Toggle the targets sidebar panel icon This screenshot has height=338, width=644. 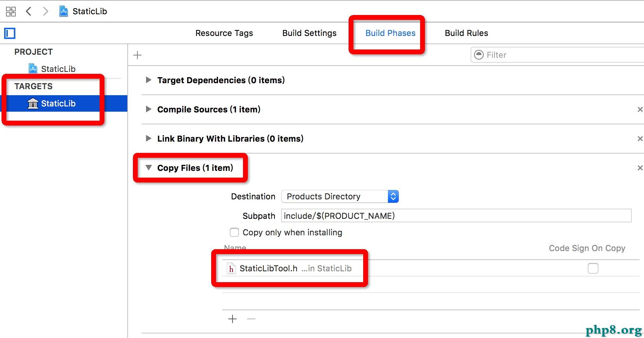10,33
